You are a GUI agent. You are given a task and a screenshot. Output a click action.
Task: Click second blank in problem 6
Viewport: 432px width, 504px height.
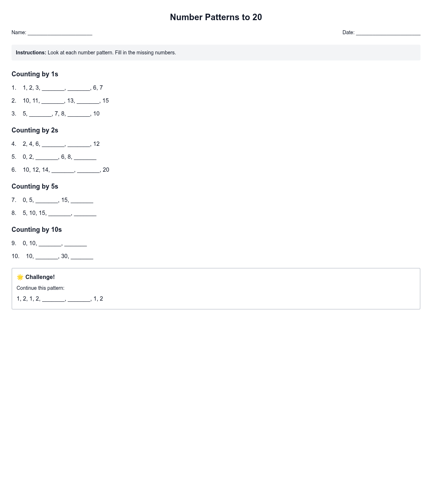(x=88, y=170)
